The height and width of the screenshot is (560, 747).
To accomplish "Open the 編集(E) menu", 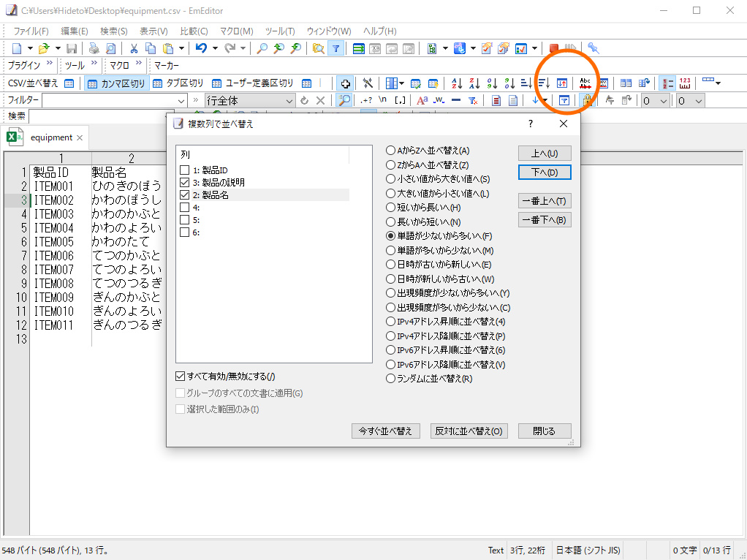I will [75, 31].
